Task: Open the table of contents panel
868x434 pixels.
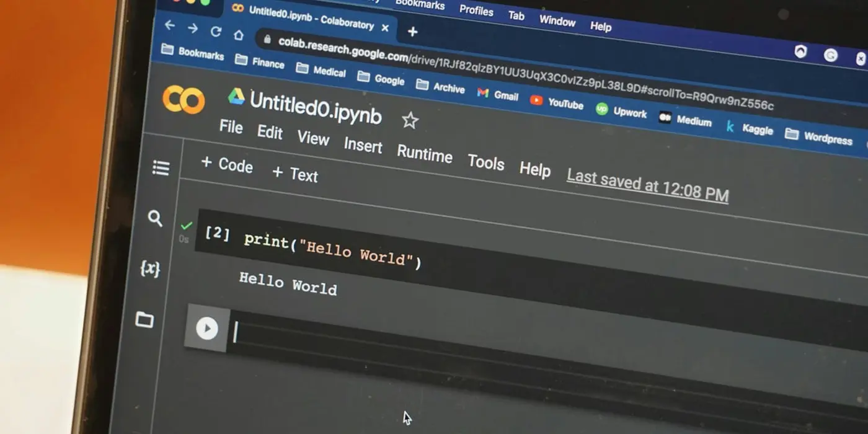Action: click(161, 168)
